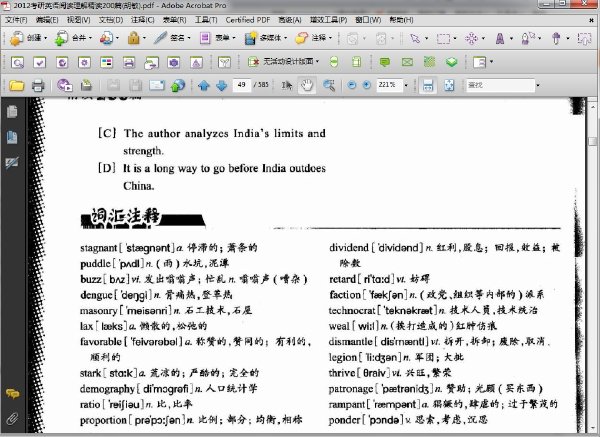
Task: Open the Bookmarks navigation panel
Action: pos(12,137)
